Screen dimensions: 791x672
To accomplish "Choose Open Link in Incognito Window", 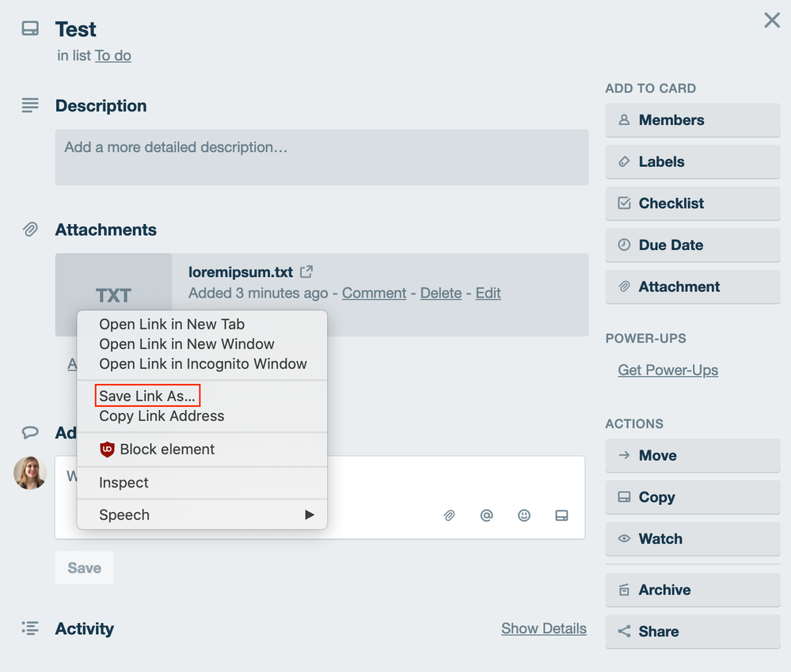I will (203, 363).
